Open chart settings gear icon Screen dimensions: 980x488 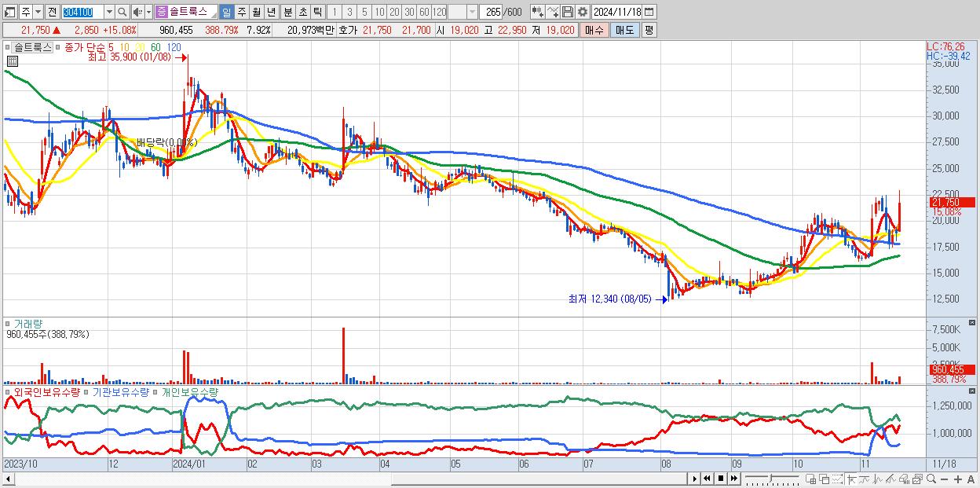pyautogui.click(x=582, y=12)
